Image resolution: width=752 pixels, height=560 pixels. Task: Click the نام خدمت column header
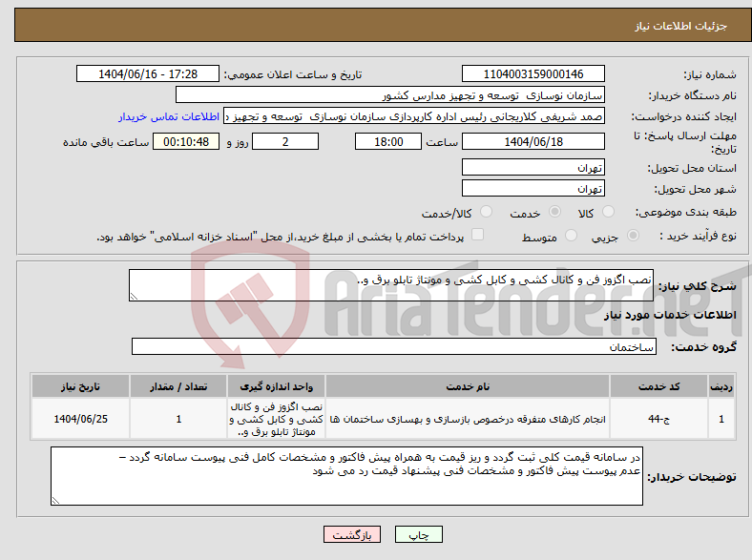[468, 386]
